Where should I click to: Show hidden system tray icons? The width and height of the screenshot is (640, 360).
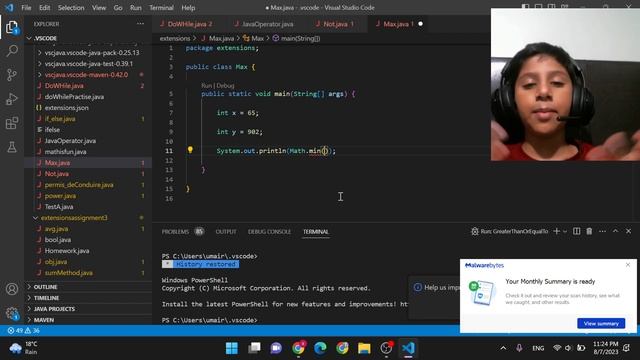pos(503,348)
